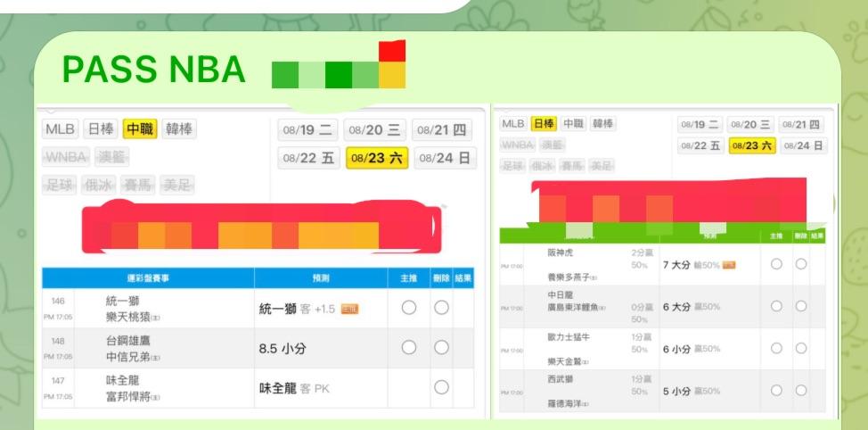Open MLB tab in the left 中職 panel
868x430 pixels.
(61, 129)
